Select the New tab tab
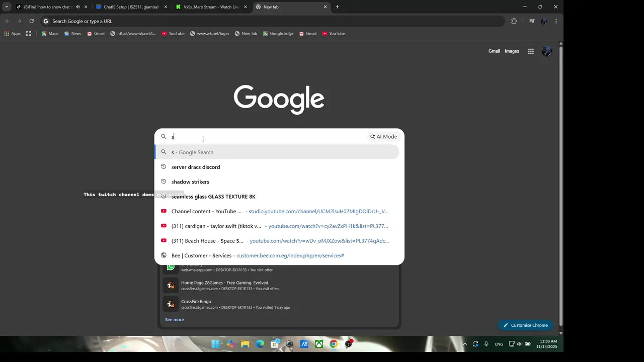The height and width of the screenshot is (362, 644). (291, 7)
